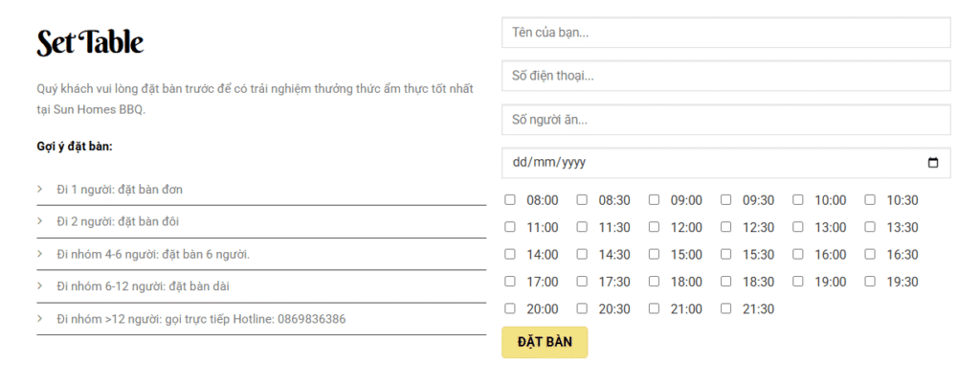Select the 19:00 time slot checkbox
The height and width of the screenshot is (388, 980).
coord(798,282)
